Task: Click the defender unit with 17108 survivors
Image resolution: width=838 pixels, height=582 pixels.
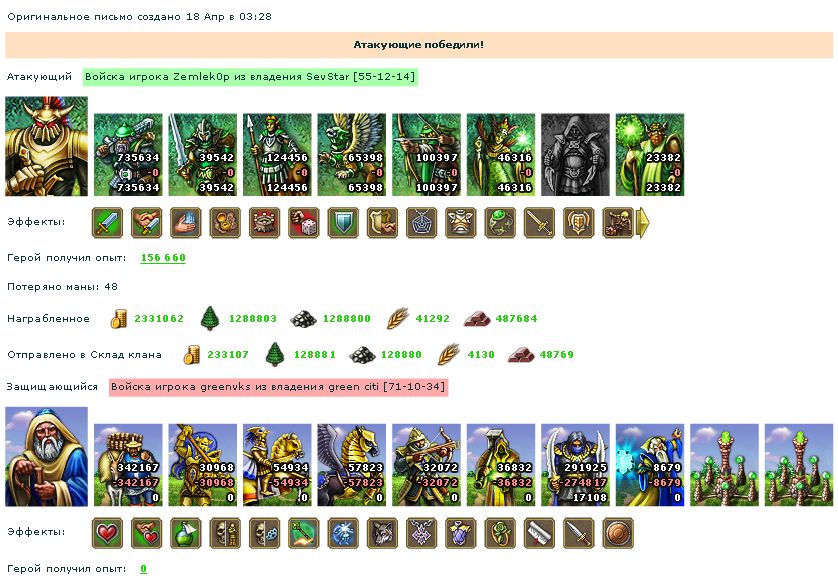Action: click(x=575, y=465)
